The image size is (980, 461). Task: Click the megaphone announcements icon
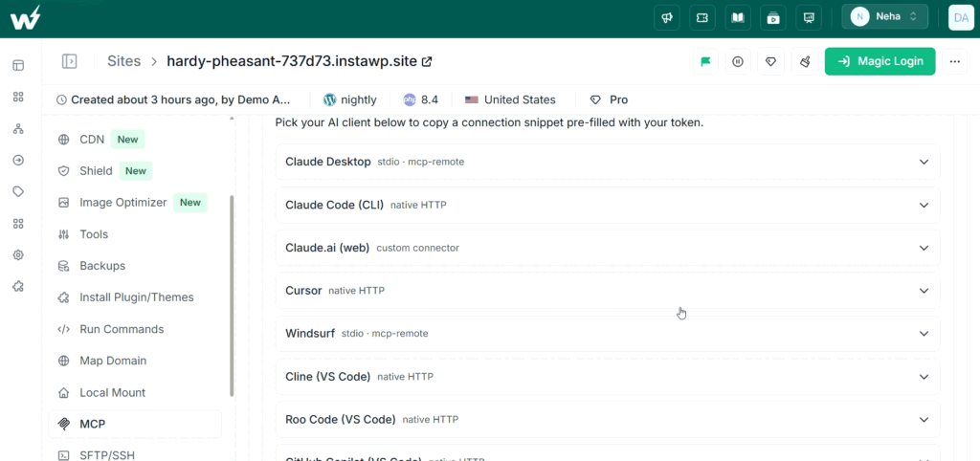(666, 17)
